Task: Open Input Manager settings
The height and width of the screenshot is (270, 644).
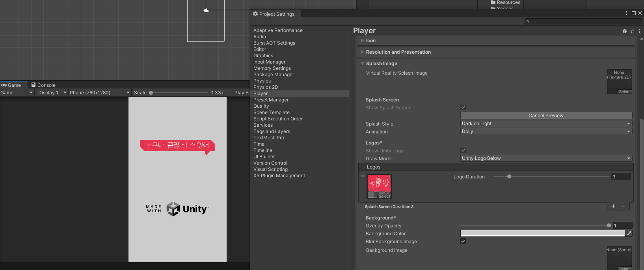Action: tap(269, 62)
